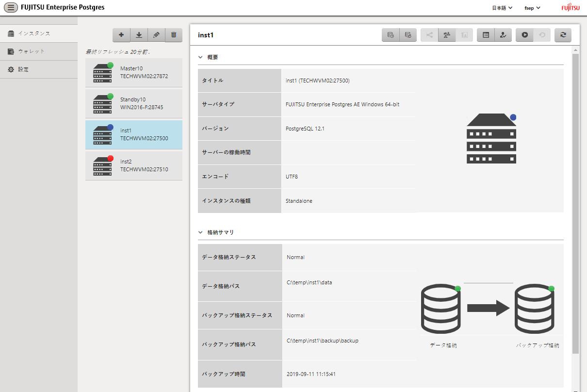Select the Master10 instance
The height and width of the screenshot is (392, 587).
tap(134, 73)
